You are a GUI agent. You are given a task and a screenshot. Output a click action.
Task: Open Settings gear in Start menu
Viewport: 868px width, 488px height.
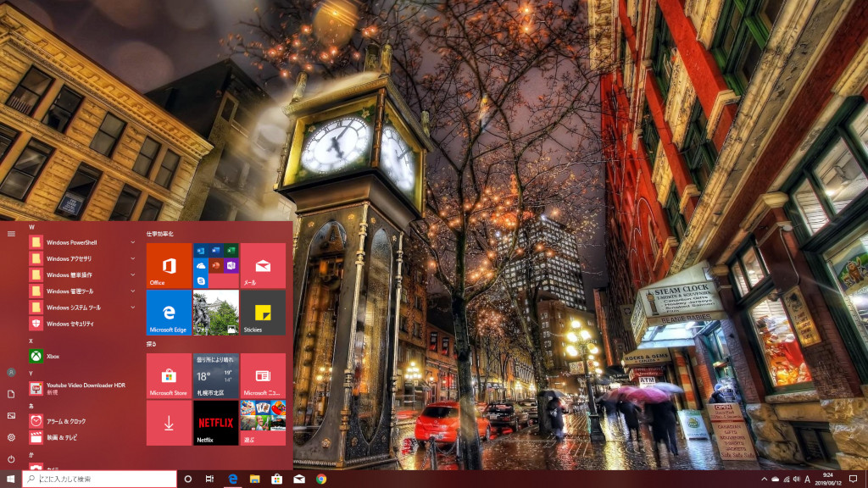[11, 437]
